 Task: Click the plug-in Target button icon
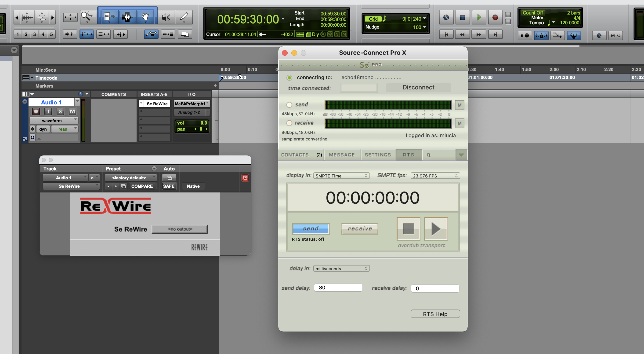(x=245, y=178)
